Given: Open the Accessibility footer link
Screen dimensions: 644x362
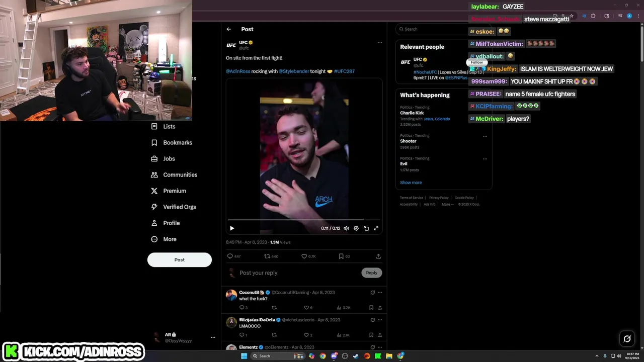Looking at the screenshot, I should (x=409, y=205).
